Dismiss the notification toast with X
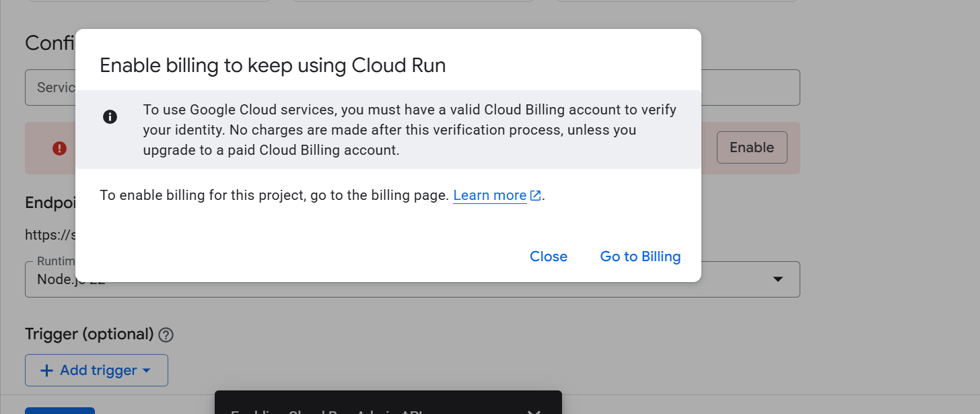This screenshot has width=980, height=414. coord(534,411)
